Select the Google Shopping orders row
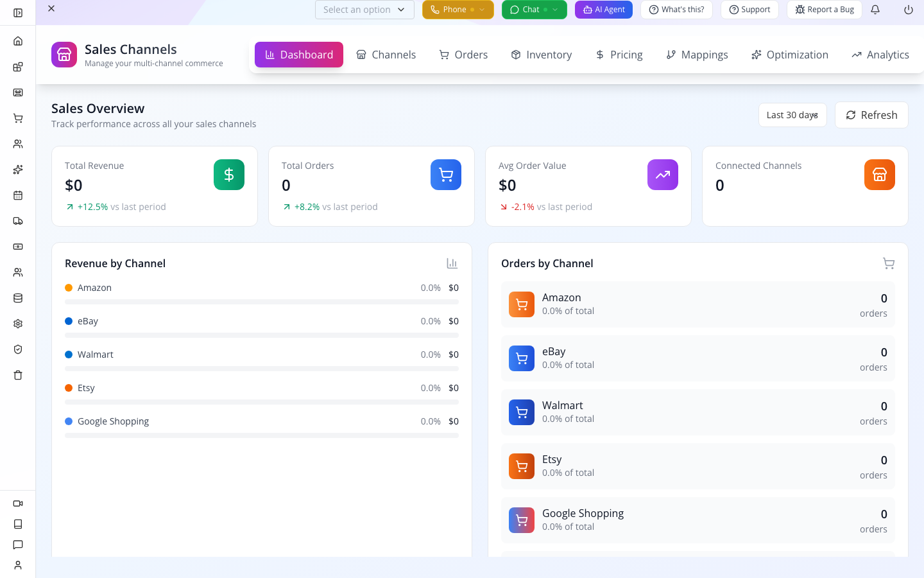Viewport: 924px width, 578px height. click(x=698, y=520)
